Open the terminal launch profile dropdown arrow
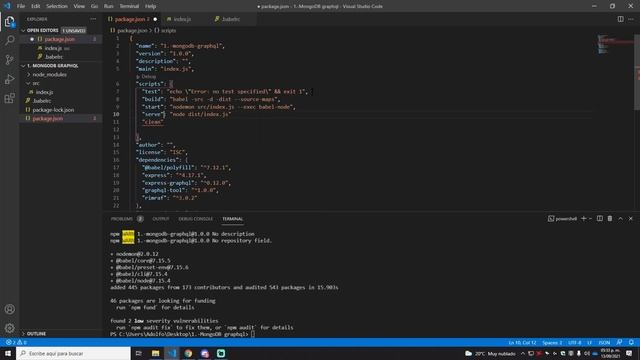Viewport: 640px width, 360px height. [x=590, y=218]
